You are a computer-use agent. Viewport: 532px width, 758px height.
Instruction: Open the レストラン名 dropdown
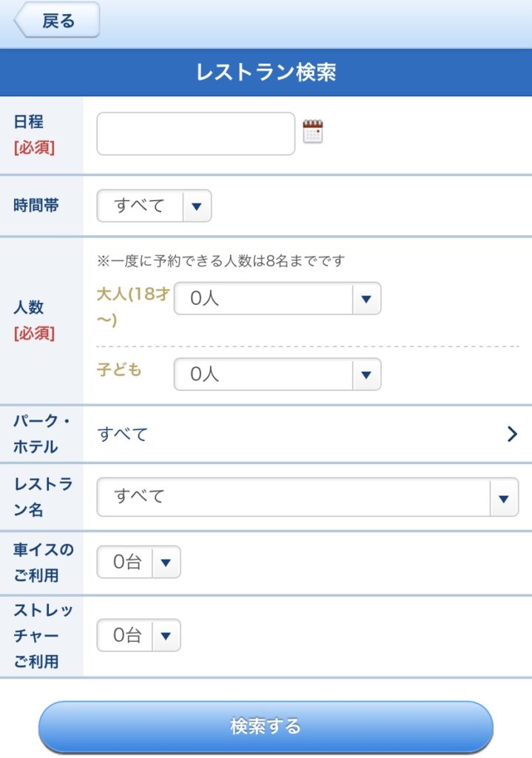[x=308, y=497]
